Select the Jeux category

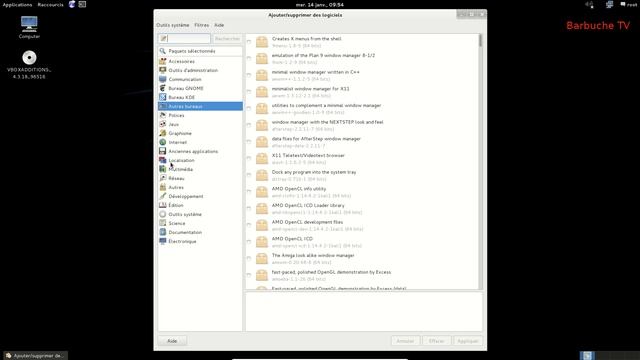coord(200,124)
